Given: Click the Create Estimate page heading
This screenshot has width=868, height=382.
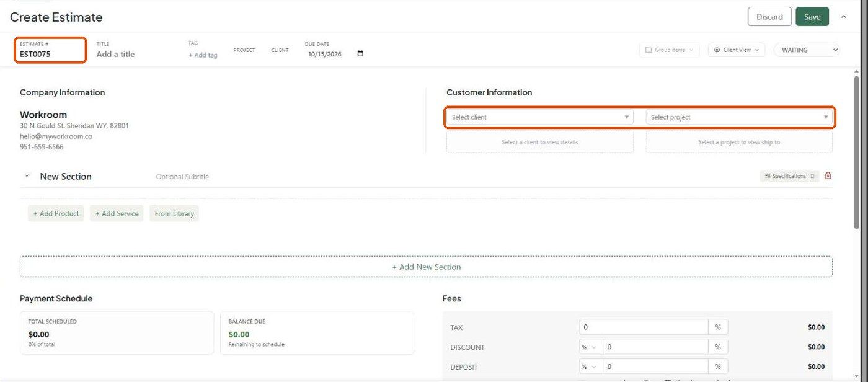Looking at the screenshot, I should (x=56, y=17).
